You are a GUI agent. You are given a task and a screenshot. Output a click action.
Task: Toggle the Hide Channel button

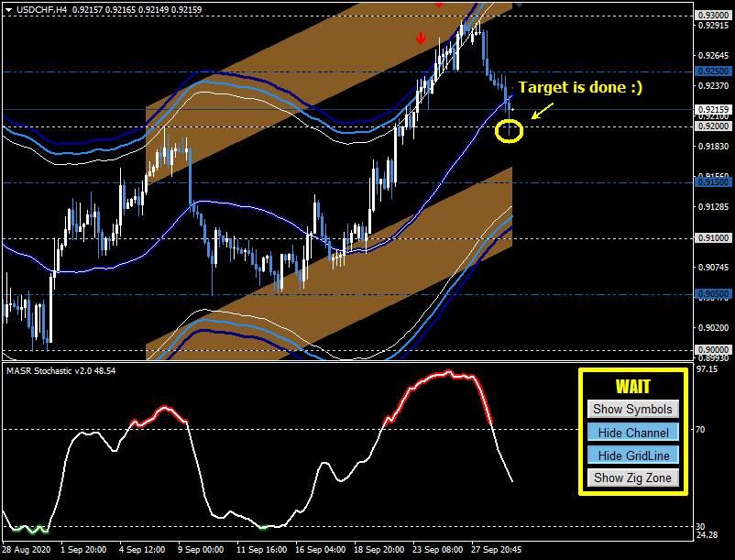pyautogui.click(x=632, y=432)
